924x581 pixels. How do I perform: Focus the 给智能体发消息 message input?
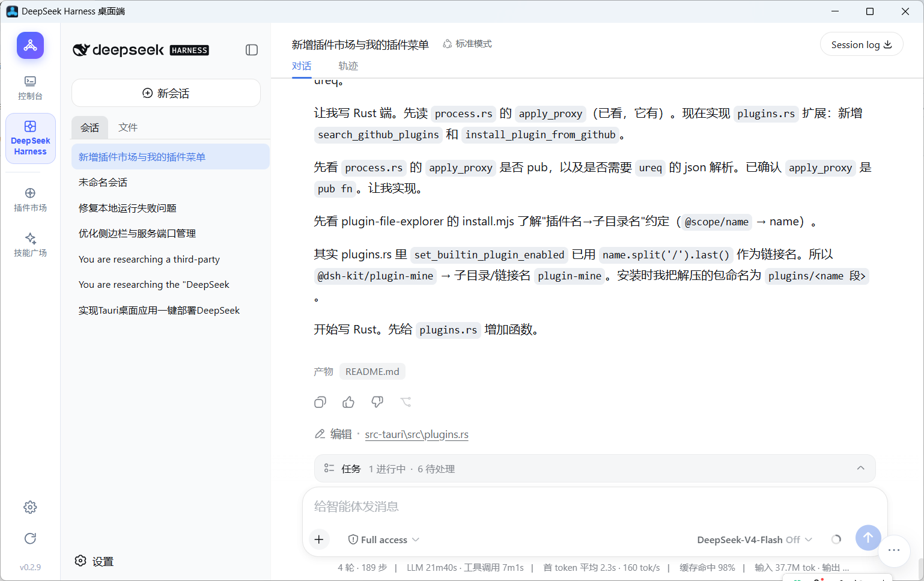tap(595, 506)
